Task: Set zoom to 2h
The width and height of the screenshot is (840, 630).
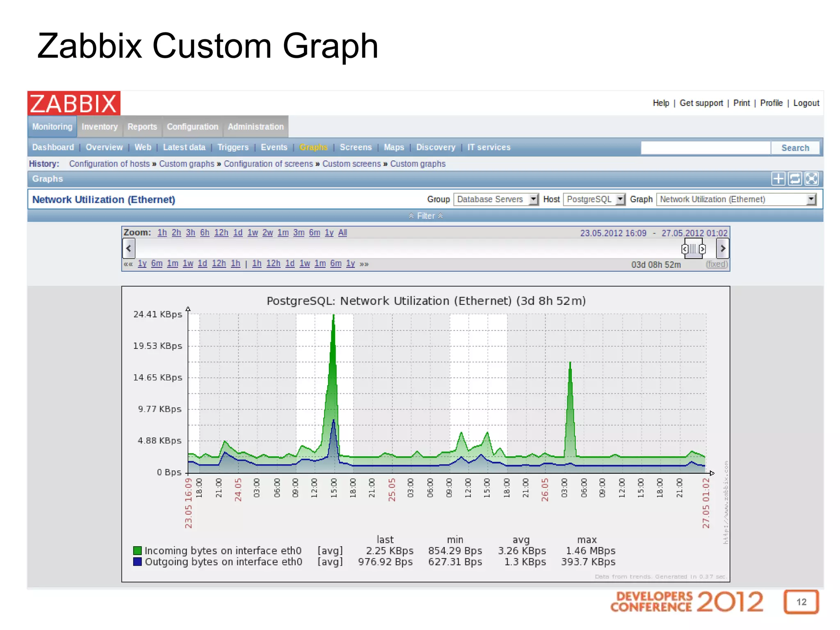Action: 176,233
